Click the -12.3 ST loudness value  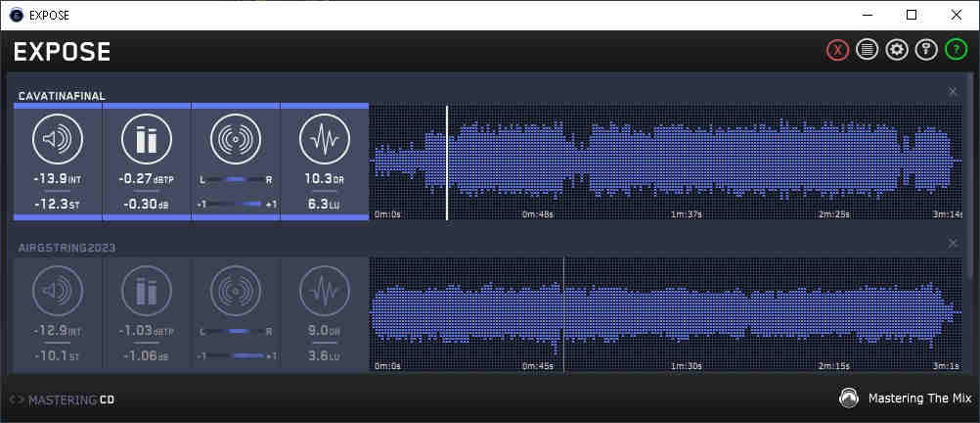coord(58,204)
